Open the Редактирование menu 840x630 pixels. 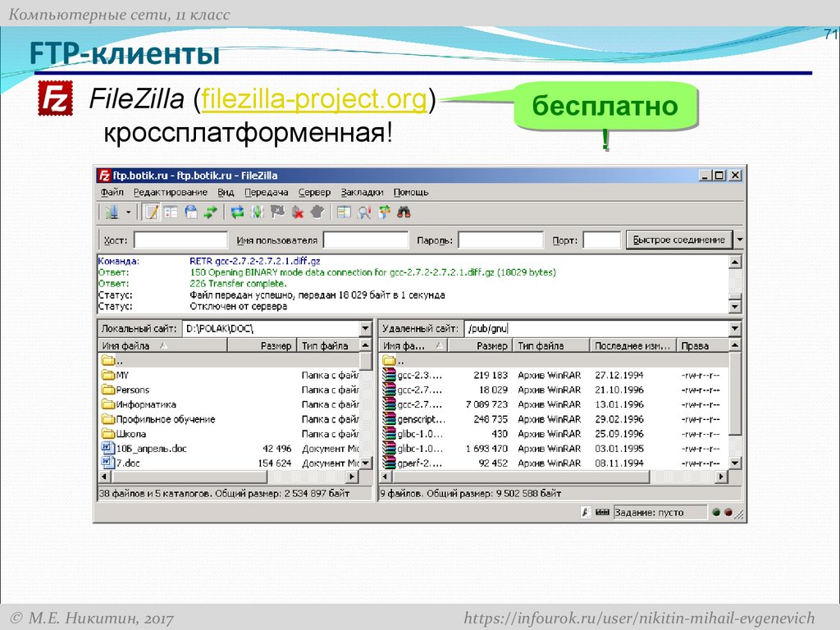pos(171,192)
